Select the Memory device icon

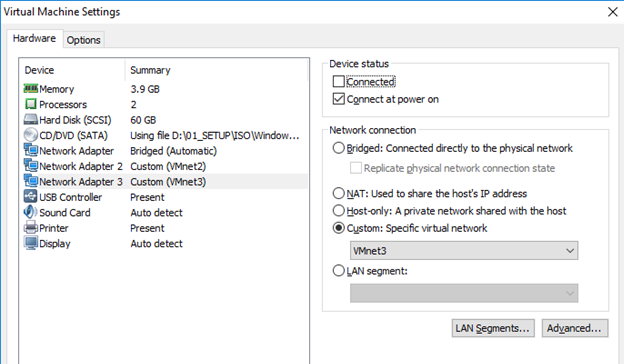[x=31, y=88]
